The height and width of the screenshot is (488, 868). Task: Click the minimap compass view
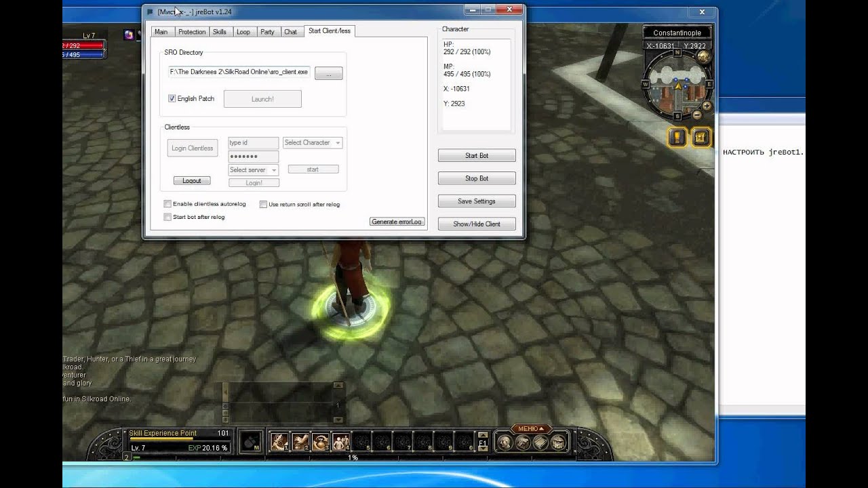(677, 85)
